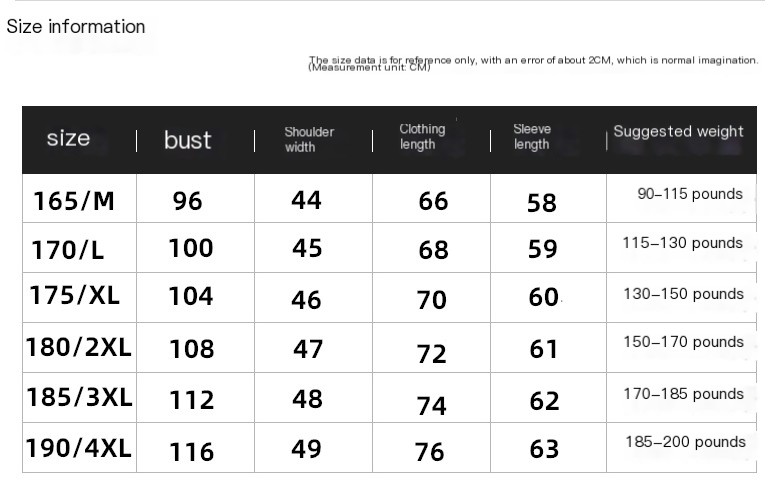784x489 pixels.
Task: Select the clothing length value 72
Action: (432, 354)
